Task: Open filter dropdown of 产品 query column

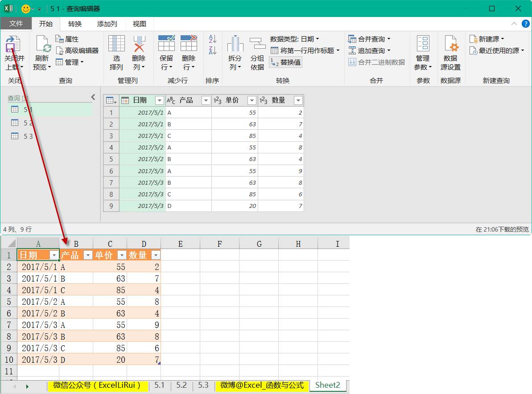Action: pyautogui.click(x=206, y=100)
